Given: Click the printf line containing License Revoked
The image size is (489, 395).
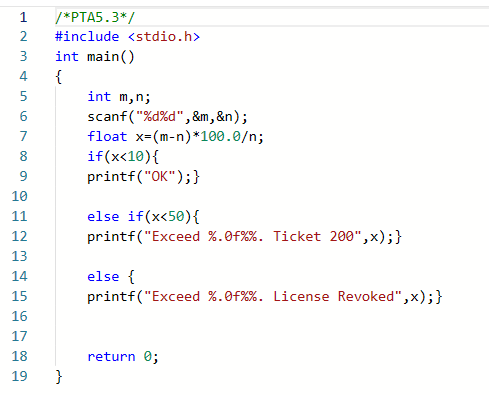Looking at the screenshot, I should [x=265, y=297].
